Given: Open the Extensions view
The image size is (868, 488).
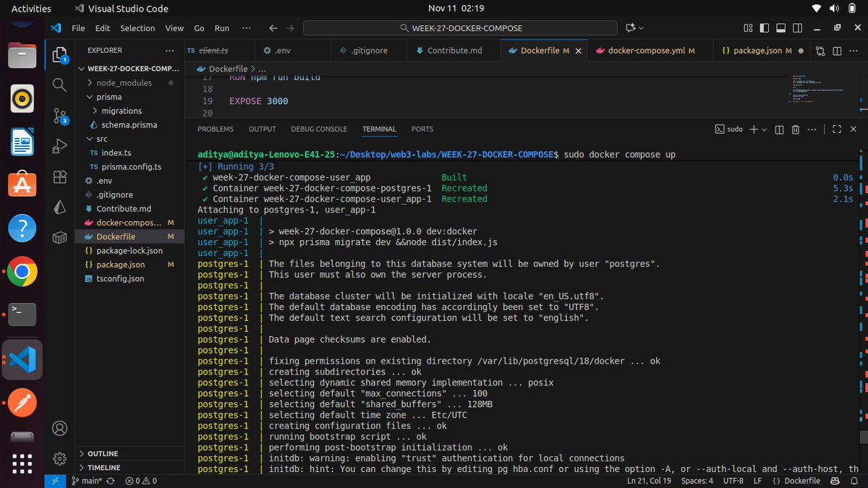Looking at the screenshot, I should click(x=59, y=175).
